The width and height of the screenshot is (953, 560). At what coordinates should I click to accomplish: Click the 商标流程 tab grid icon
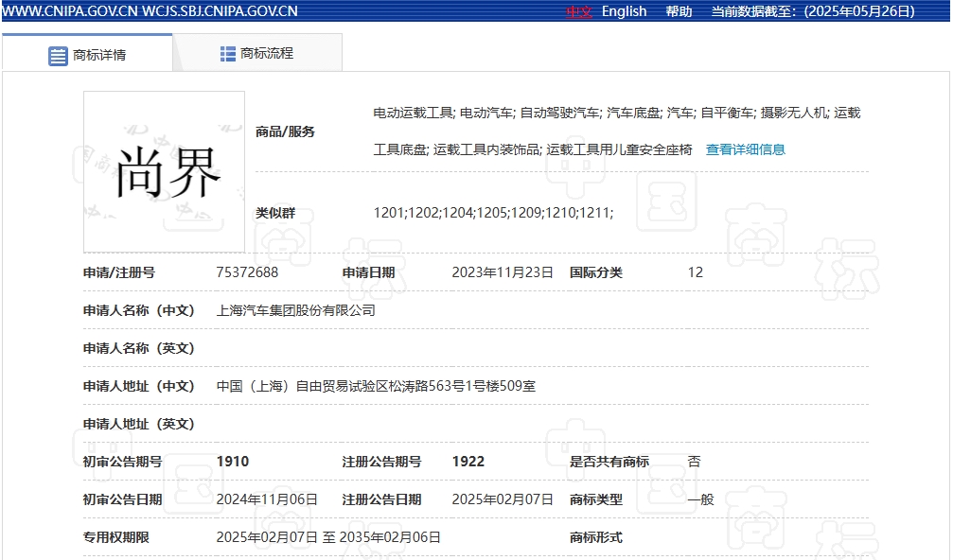click(228, 54)
